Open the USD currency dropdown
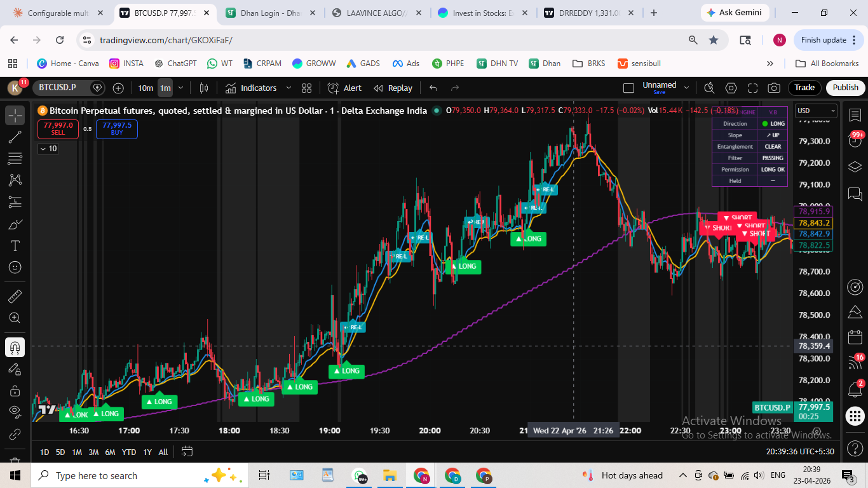Viewport: 868px width, 488px height. (x=815, y=111)
